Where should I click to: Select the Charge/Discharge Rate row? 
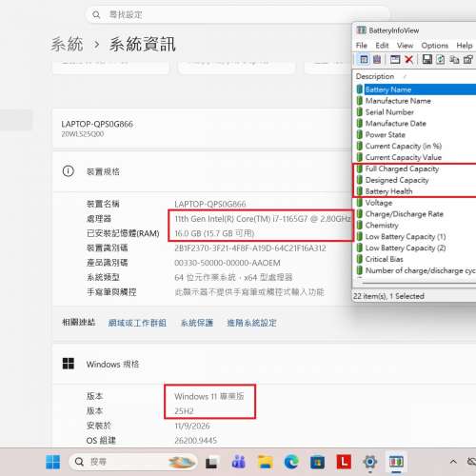coord(416,214)
